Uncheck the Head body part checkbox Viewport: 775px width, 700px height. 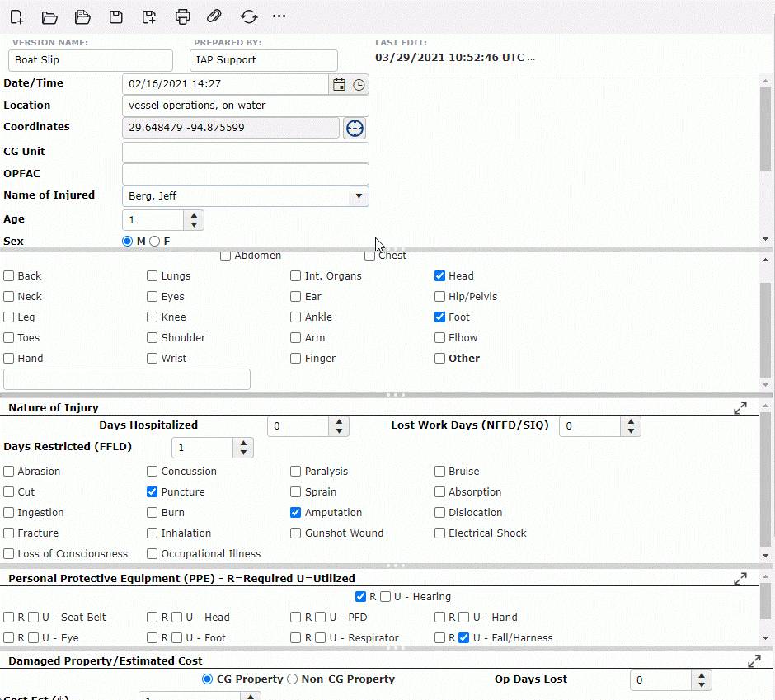pos(440,276)
